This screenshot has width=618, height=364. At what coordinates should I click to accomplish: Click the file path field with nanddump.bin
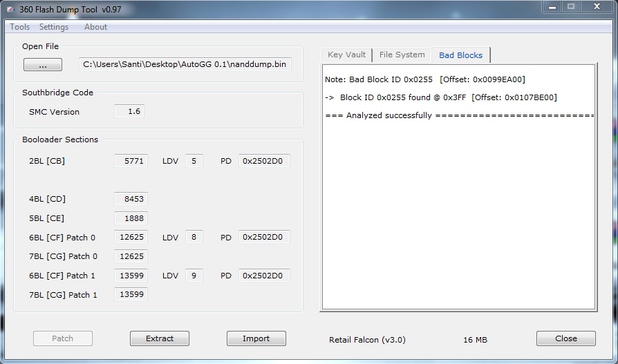185,64
